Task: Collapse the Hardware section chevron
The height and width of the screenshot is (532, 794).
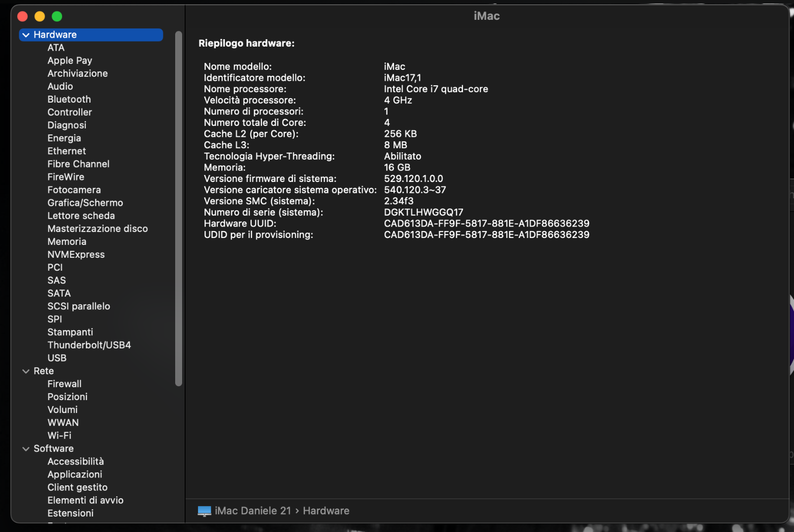Action: pyautogui.click(x=26, y=35)
